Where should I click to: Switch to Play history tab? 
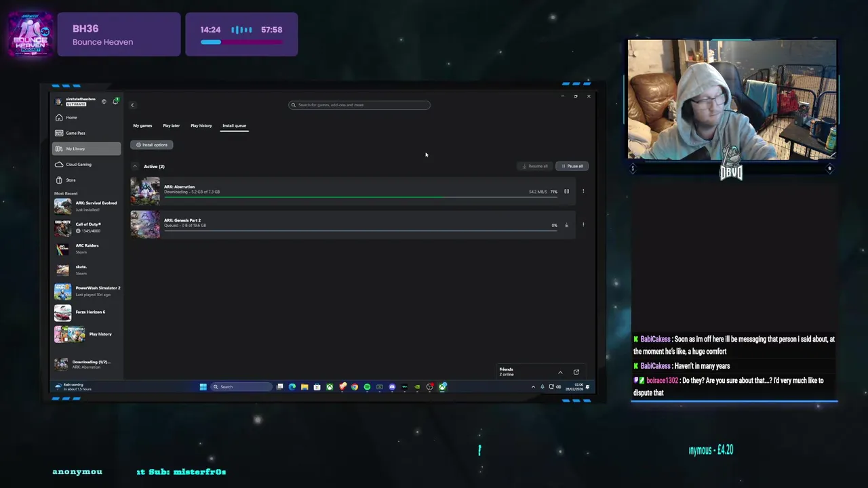tap(201, 125)
